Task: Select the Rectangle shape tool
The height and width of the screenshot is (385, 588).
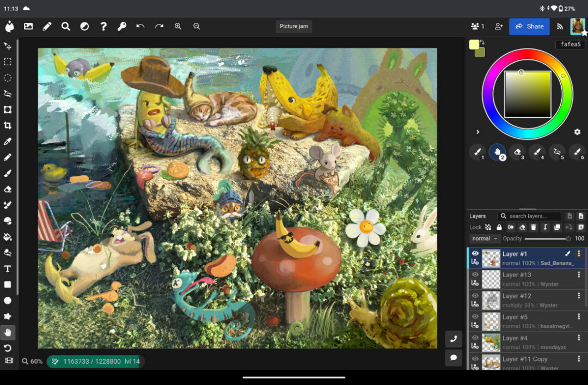Action: (8, 284)
